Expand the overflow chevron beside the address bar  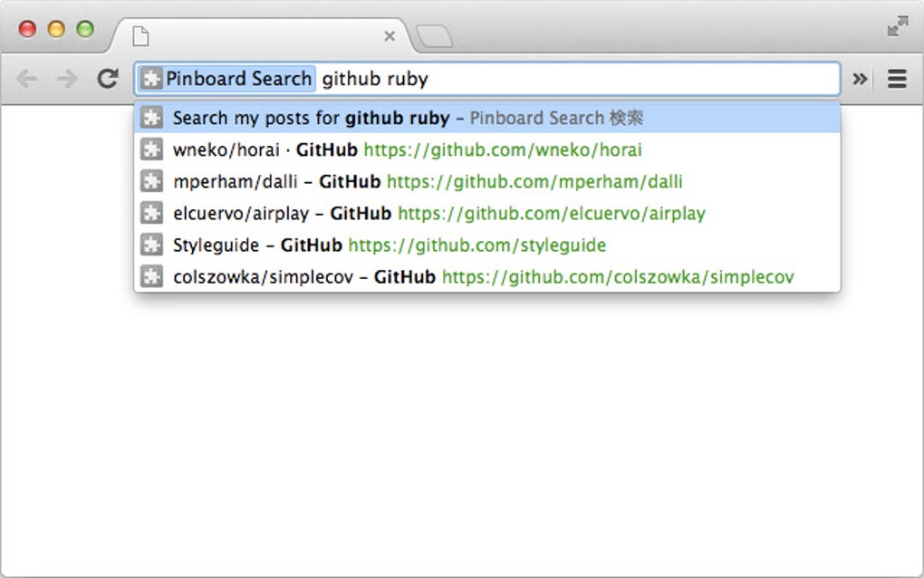tap(859, 79)
